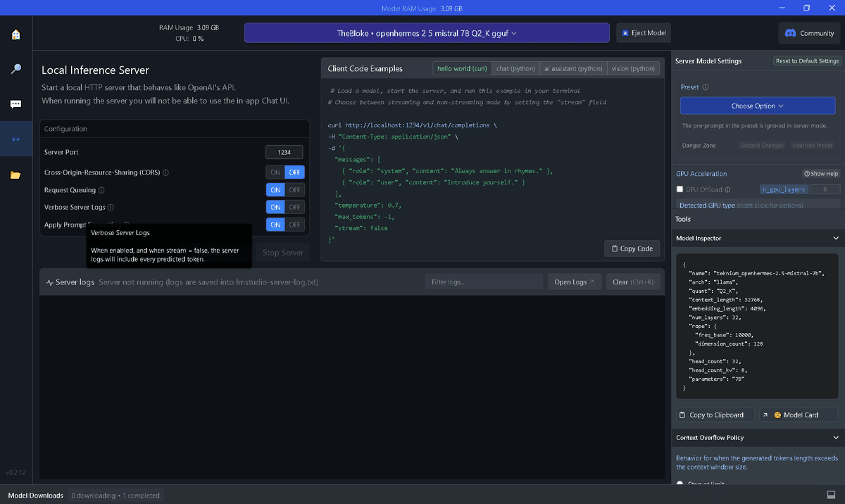
Task: Switch to the vision (python) tab
Action: click(x=634, y=69)
